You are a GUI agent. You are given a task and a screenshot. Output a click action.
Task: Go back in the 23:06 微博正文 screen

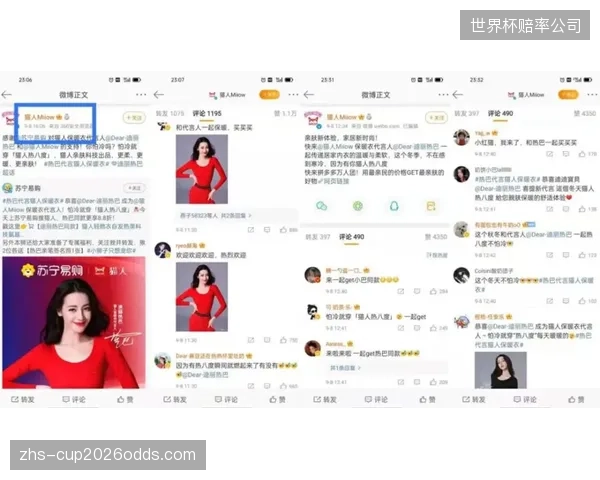tap(7, 95)
